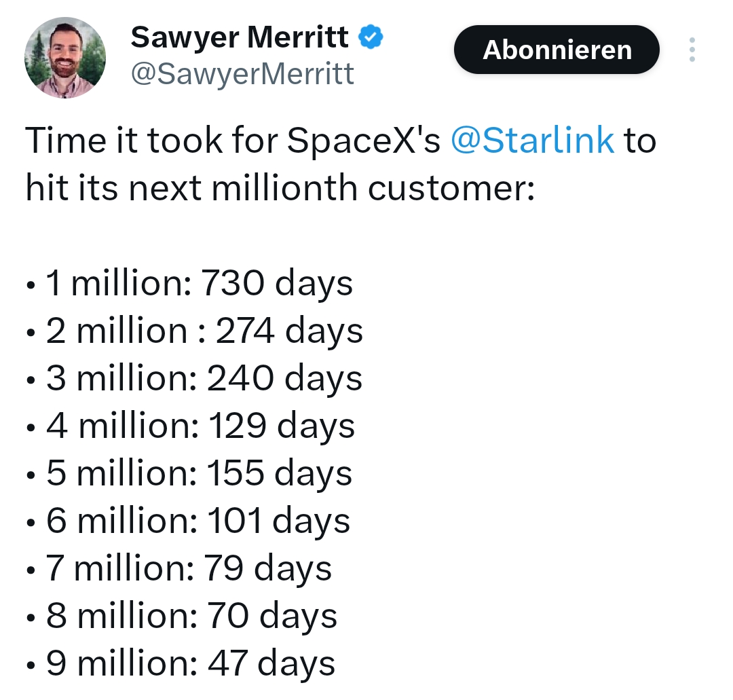
Task: Click the 'hit its next millionth customer' line
Action: [x=280, y=187]
